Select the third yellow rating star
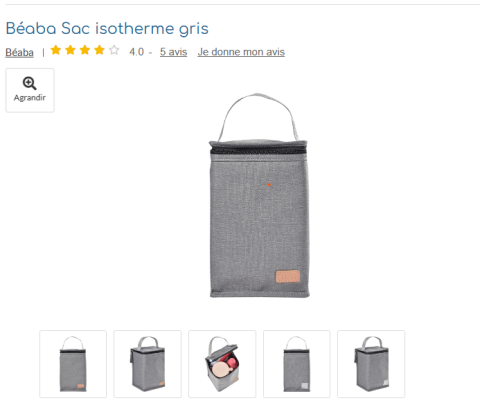 pyautogui.click(x=85, y=50)
